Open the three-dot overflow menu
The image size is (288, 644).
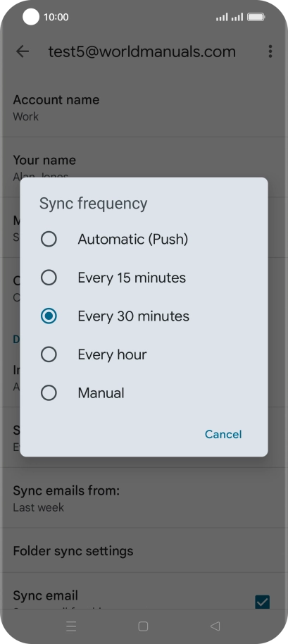(x=270, y=51)
